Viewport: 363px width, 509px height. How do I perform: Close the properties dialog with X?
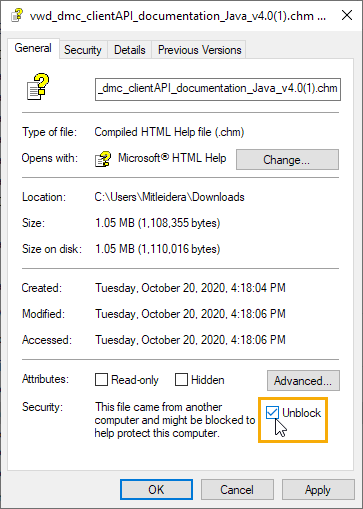pyautogui.click(x=347, y=15)
